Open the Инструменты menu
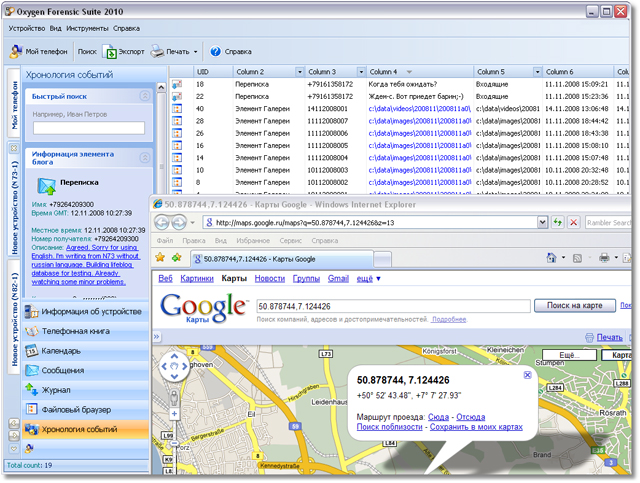This screenshot has height=483, width=640. tap(87, 28)
